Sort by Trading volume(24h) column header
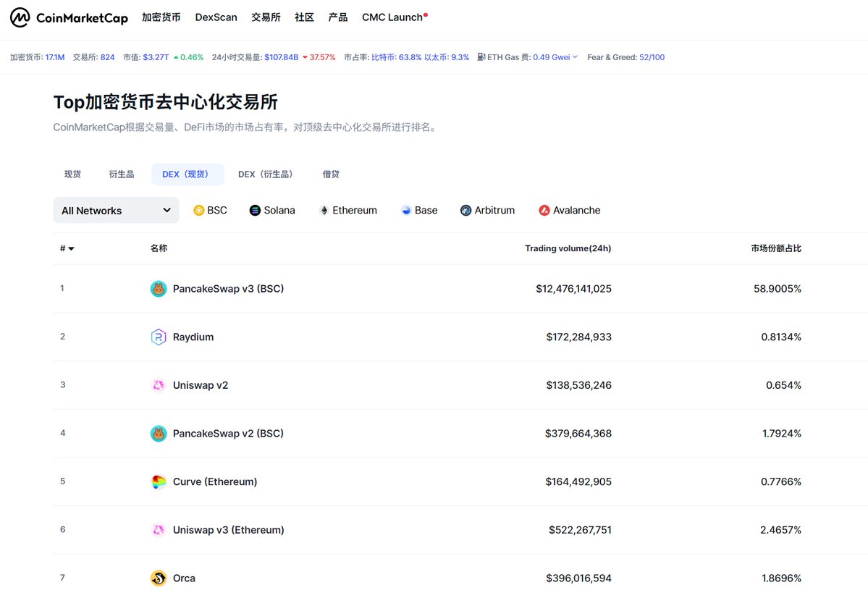 [568, 248]
